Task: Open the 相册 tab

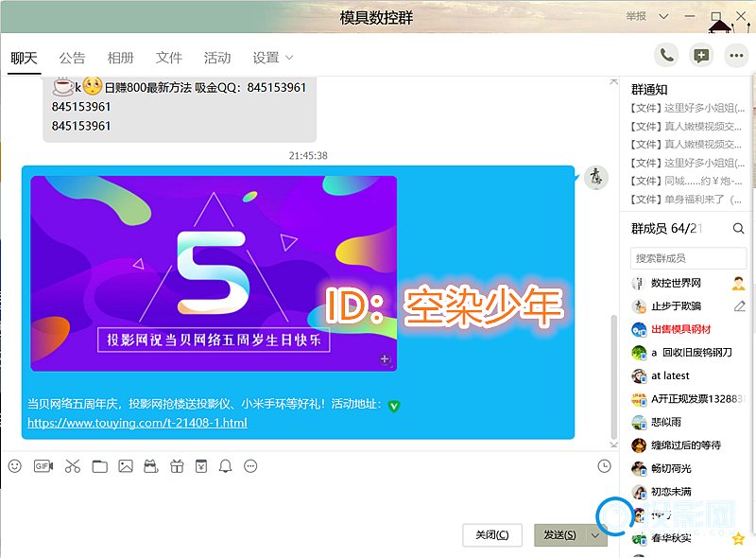Action: 121,58
